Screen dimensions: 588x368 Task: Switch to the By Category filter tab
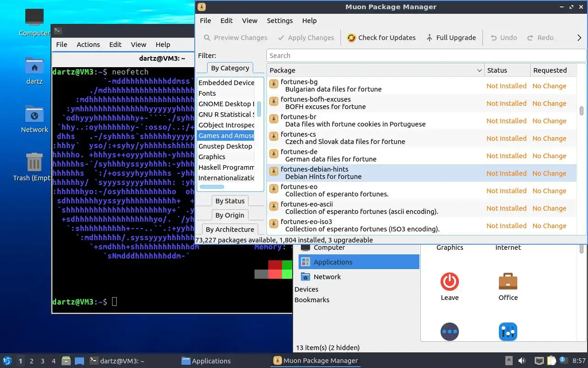coord(230,68)
